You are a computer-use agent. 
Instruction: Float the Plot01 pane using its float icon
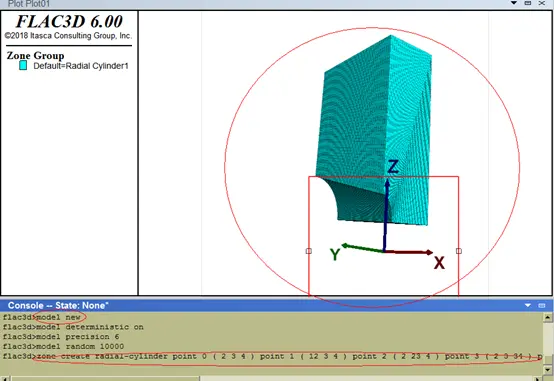[x=528, y=3]
